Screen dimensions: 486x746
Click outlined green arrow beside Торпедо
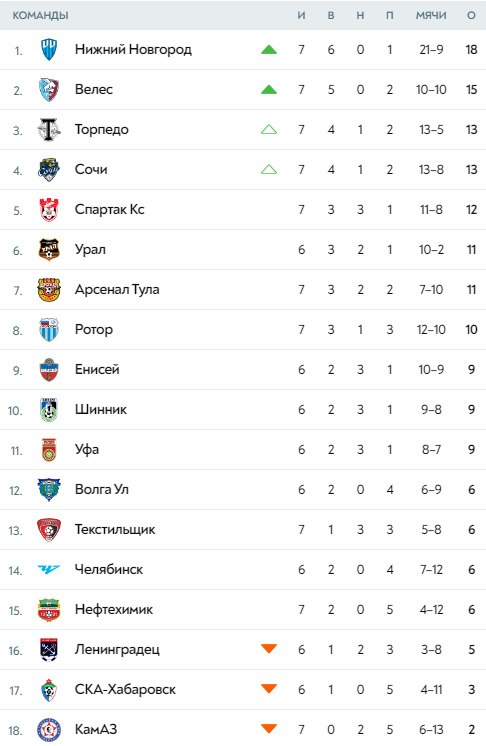(269, 129)
